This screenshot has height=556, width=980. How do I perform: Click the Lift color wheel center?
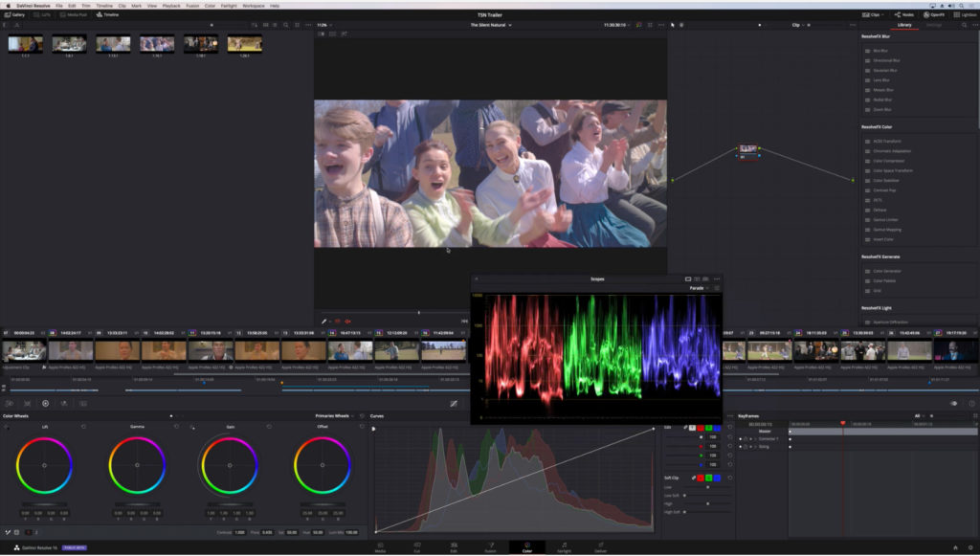click(44, 465)
